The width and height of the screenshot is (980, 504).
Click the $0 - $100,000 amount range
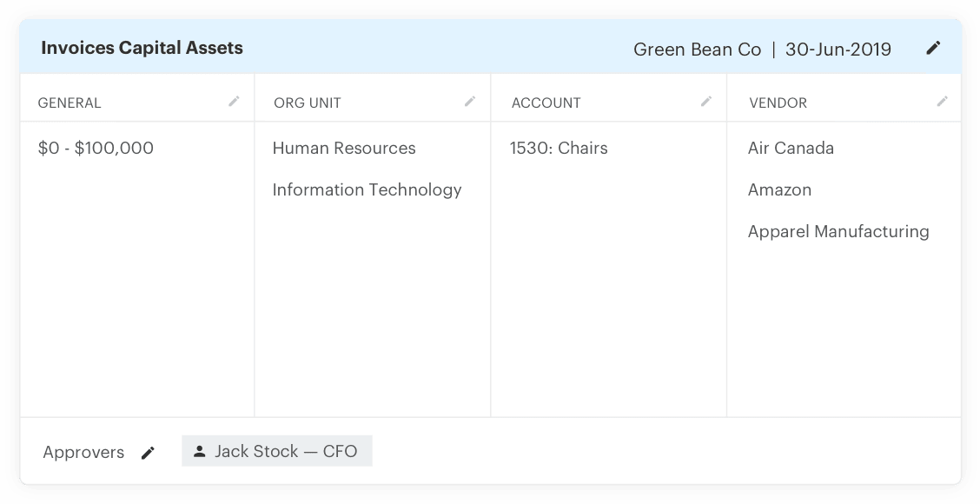(96, 148)
